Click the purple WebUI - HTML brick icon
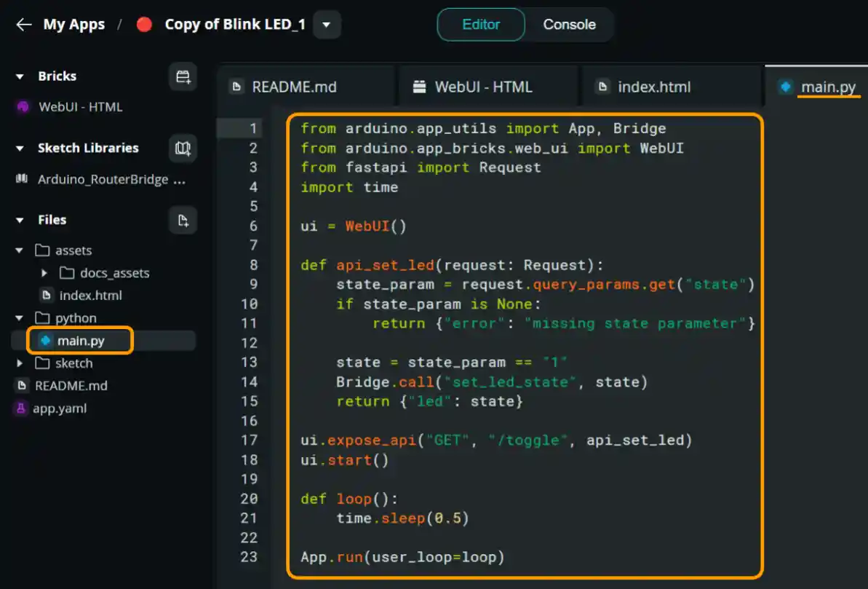 tap(21, 107)
